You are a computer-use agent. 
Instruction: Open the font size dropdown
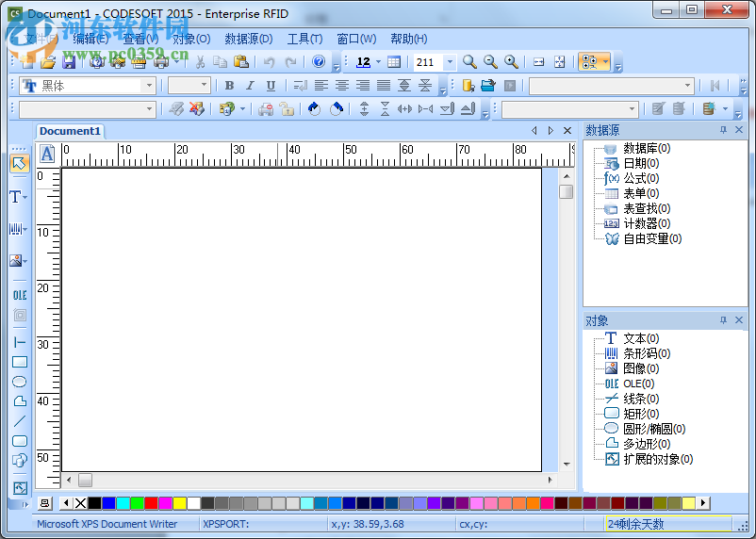click(205, 86)
